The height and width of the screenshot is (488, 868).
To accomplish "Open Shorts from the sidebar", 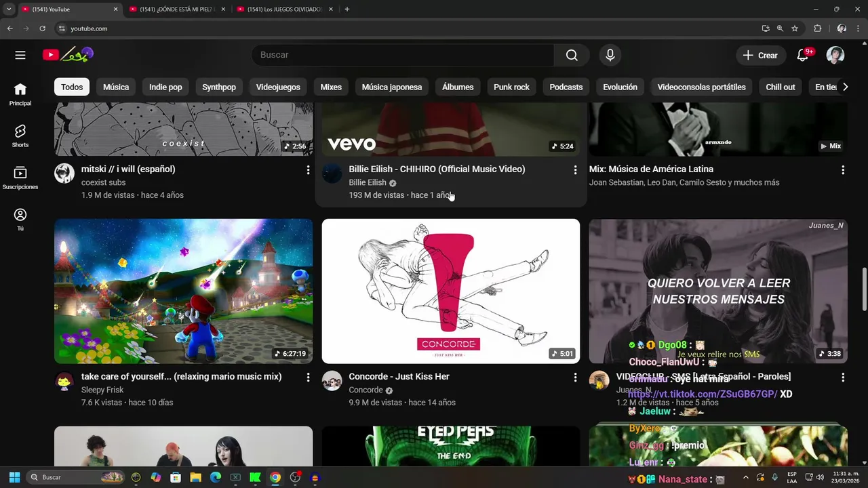I will pos(20,136).
